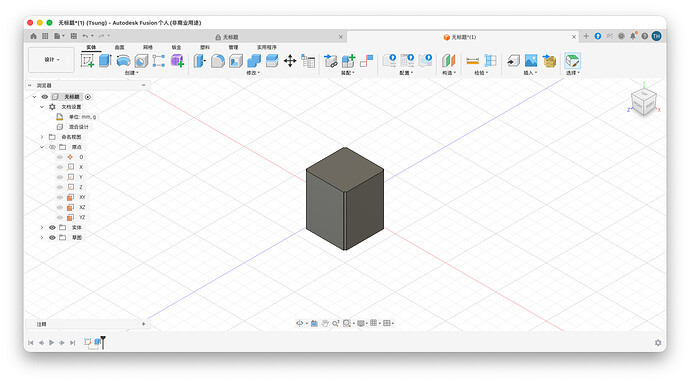Open the 检验 menu dropdown
The height and width of the screenshot is (382, 690).
[481, 73]
